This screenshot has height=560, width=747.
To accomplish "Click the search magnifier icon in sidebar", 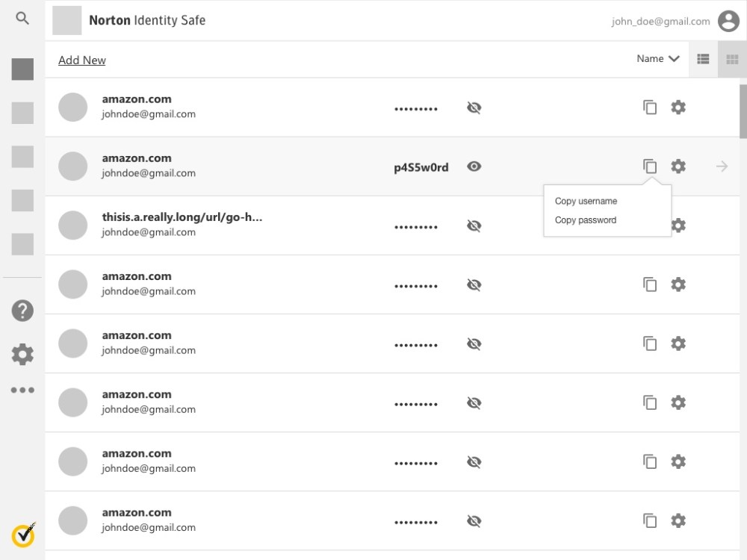I will (22, 19).
